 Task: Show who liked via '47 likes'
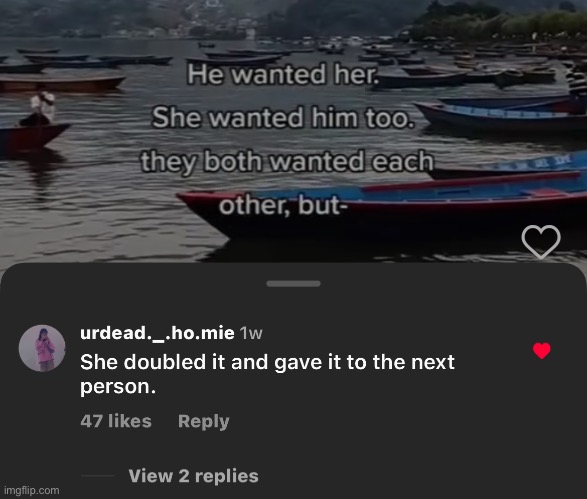point(116,421)
